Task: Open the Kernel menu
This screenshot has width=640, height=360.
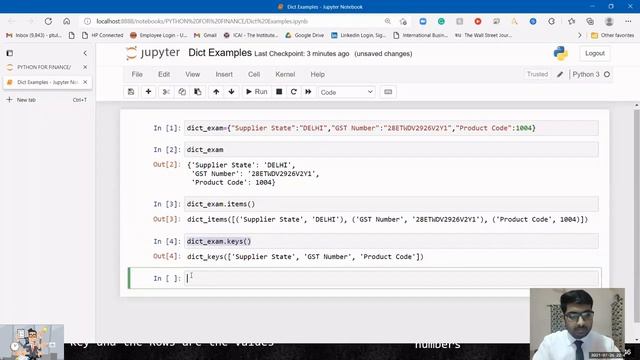Action: [x=285, y=74]
